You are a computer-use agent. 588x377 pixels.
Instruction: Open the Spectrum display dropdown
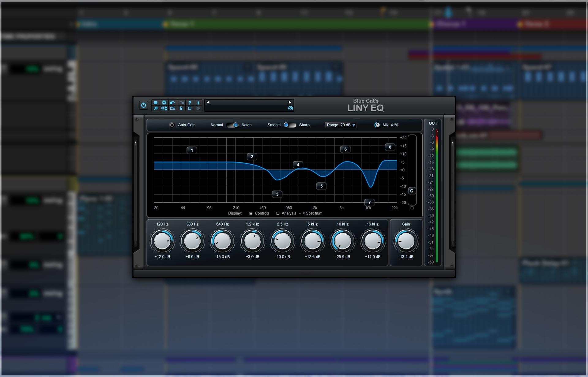[x=312, y=213]
